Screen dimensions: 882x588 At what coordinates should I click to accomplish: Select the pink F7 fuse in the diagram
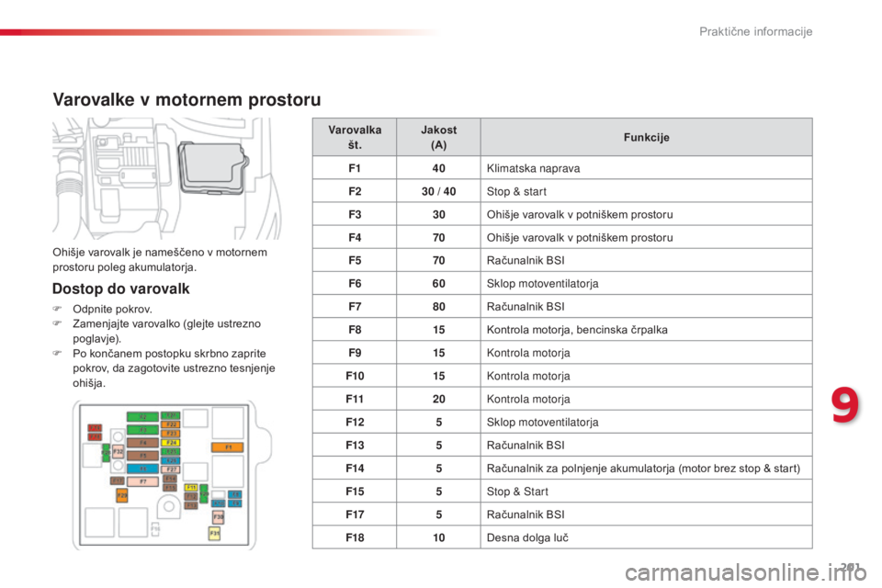(x=143, y=481)
